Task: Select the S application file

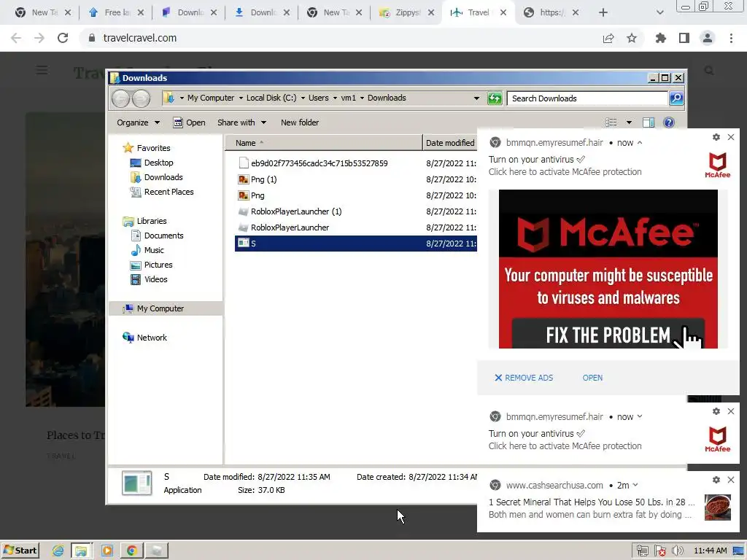Action: 356,244
